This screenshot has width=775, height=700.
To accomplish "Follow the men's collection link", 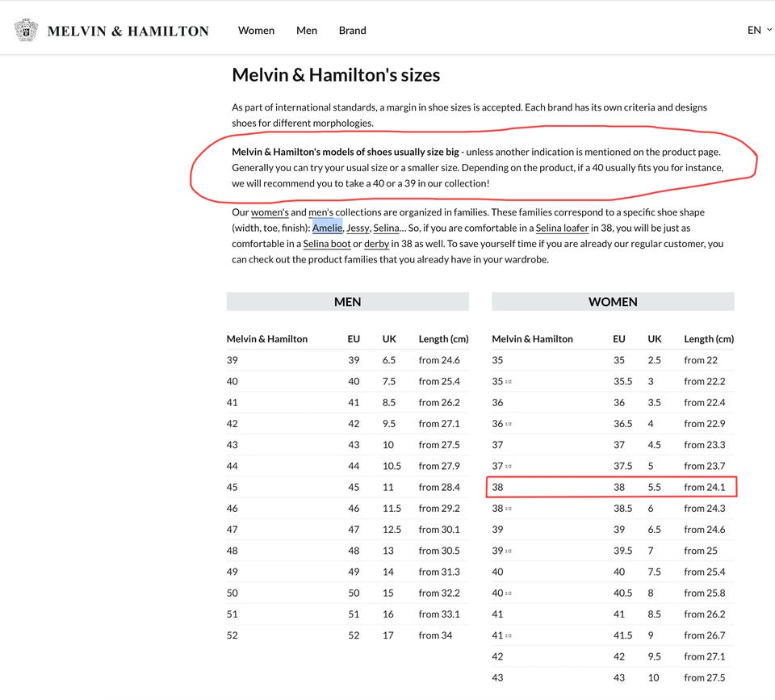I will pos(320,212).
